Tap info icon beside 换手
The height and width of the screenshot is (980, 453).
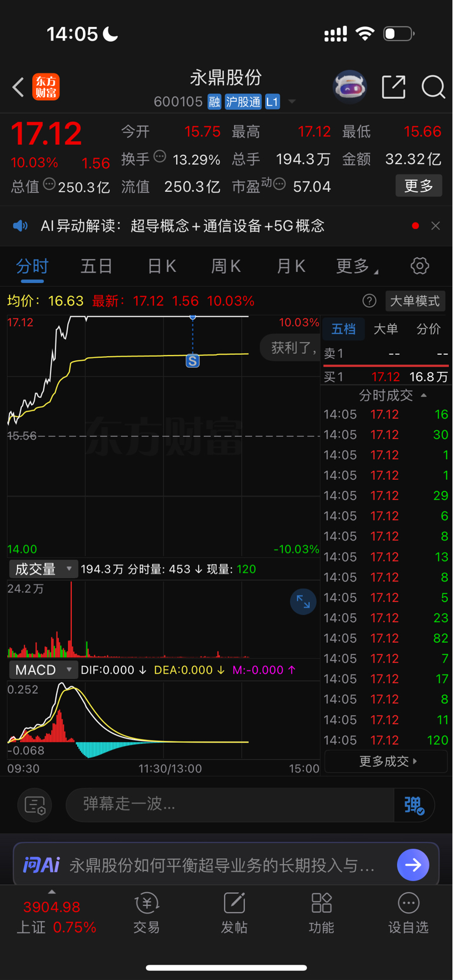point(160,157)
